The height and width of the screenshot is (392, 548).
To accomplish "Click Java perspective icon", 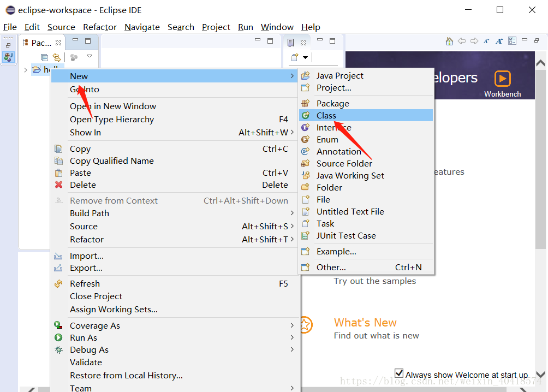I will pyautogui.click(x=8, y=57).
